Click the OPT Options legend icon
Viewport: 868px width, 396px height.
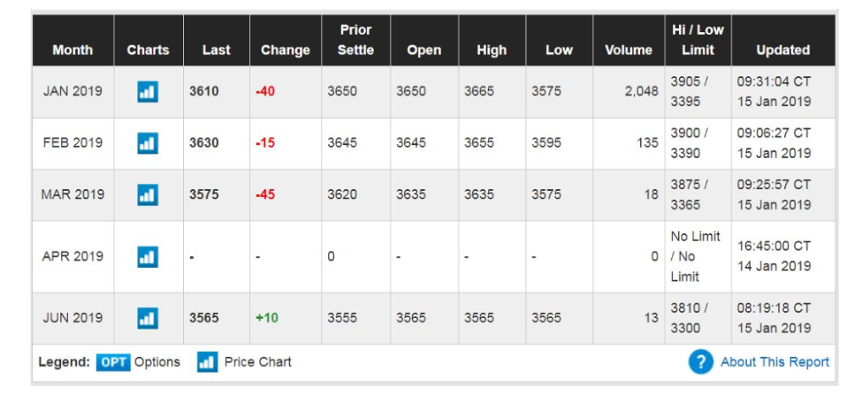(x=113, y=362)
